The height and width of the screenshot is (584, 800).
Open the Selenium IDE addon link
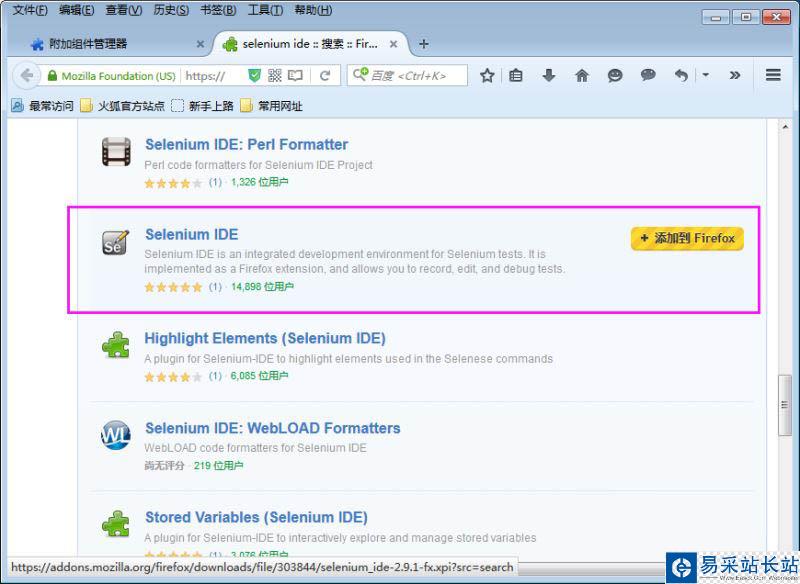point(191,234)
